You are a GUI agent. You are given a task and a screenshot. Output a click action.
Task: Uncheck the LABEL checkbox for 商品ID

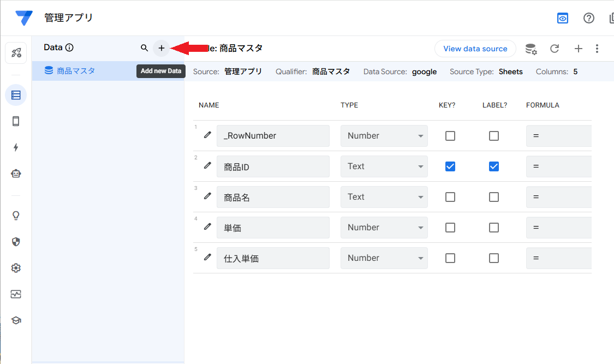pos(494,166)
